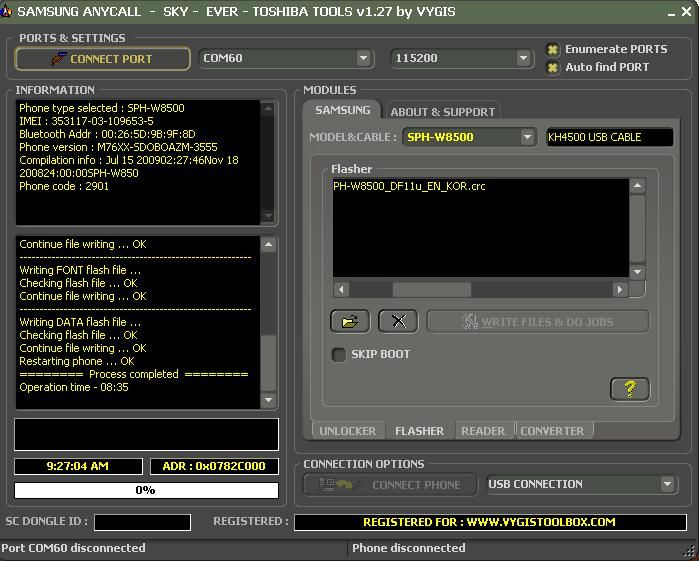Click the application icon in title bar
Screen dimensions: 699x561
pyautogui.click(x=6, y=12)
